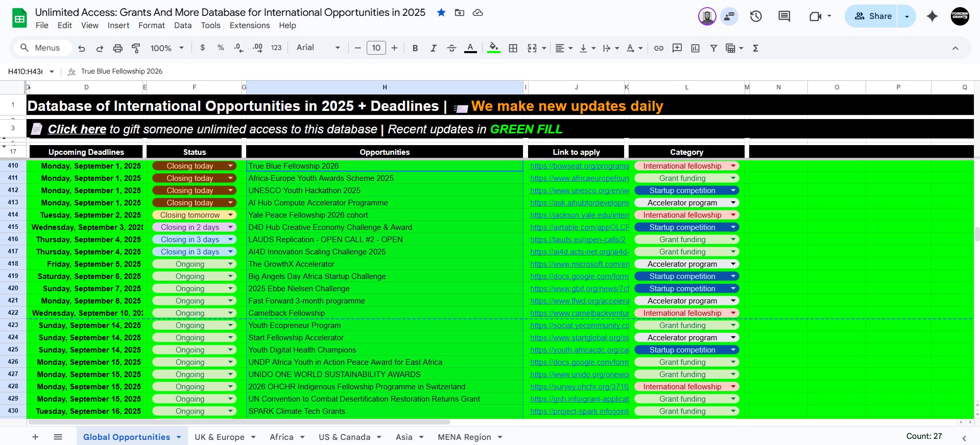Screen dimensions: 980x445
Task: Toggle bold formatting
Action: tap(415, 48)
